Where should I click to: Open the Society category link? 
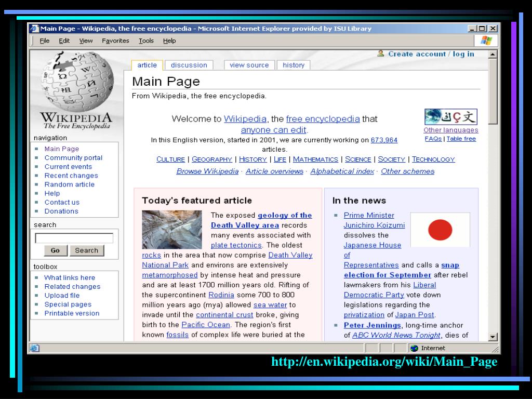[392, 159]
